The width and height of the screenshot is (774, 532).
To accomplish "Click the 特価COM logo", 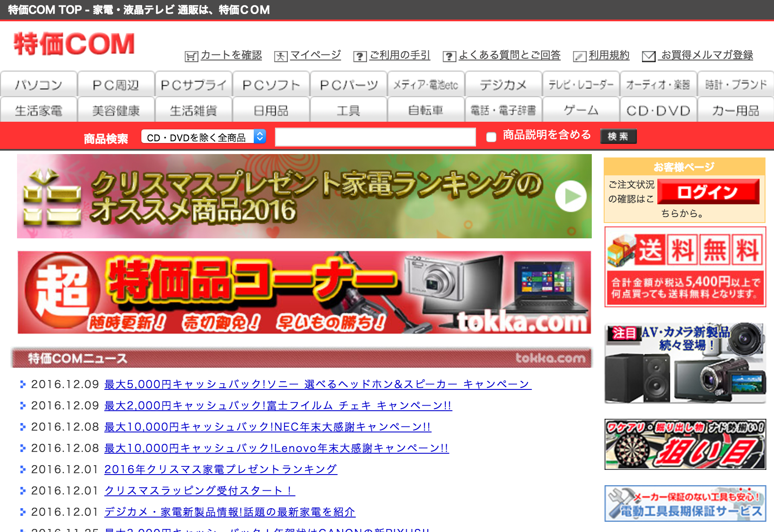I will click(x=74, y=44).
